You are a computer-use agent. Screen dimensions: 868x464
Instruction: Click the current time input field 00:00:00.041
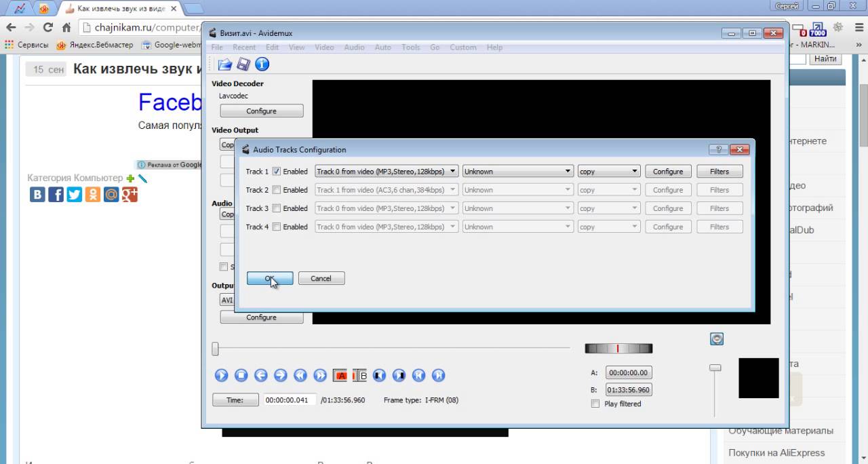click(290, 400)
